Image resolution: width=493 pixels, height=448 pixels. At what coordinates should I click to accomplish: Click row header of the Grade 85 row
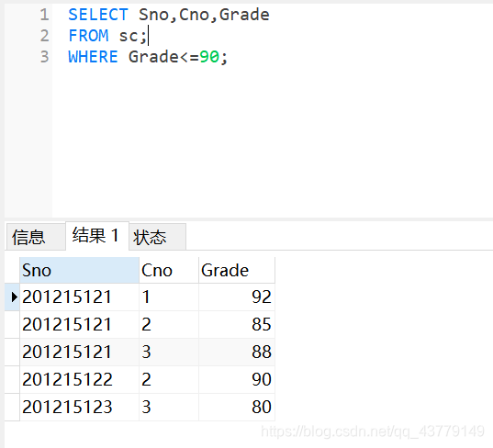click(x=12, y=324)
